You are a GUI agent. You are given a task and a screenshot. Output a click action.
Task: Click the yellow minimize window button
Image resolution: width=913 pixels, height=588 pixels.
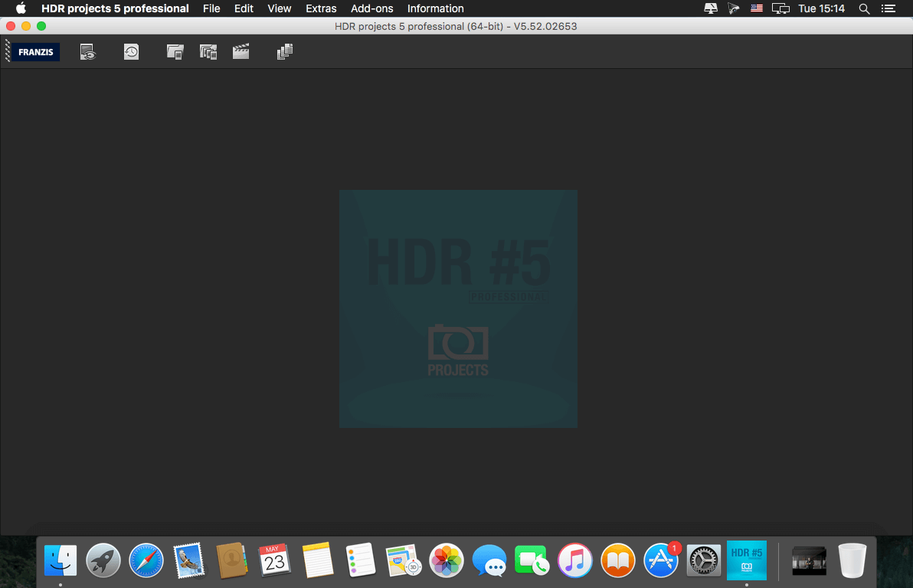[x=26, y=25]
